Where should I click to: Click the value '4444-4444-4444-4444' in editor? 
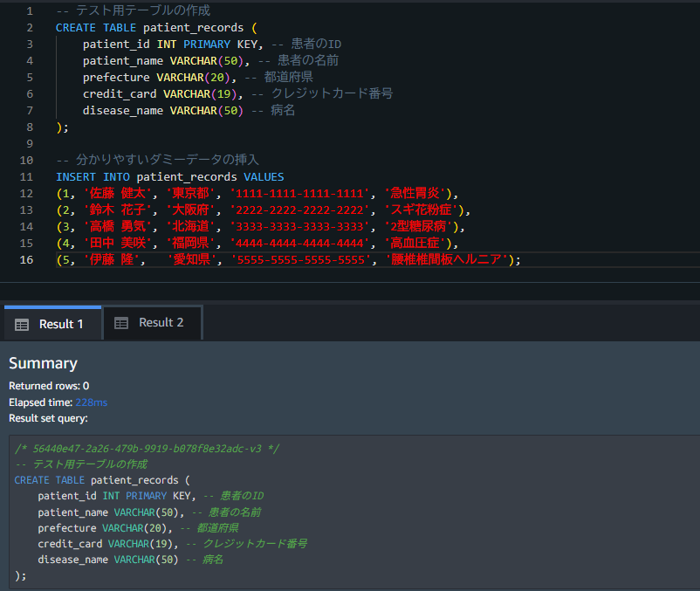pos(299,243)
